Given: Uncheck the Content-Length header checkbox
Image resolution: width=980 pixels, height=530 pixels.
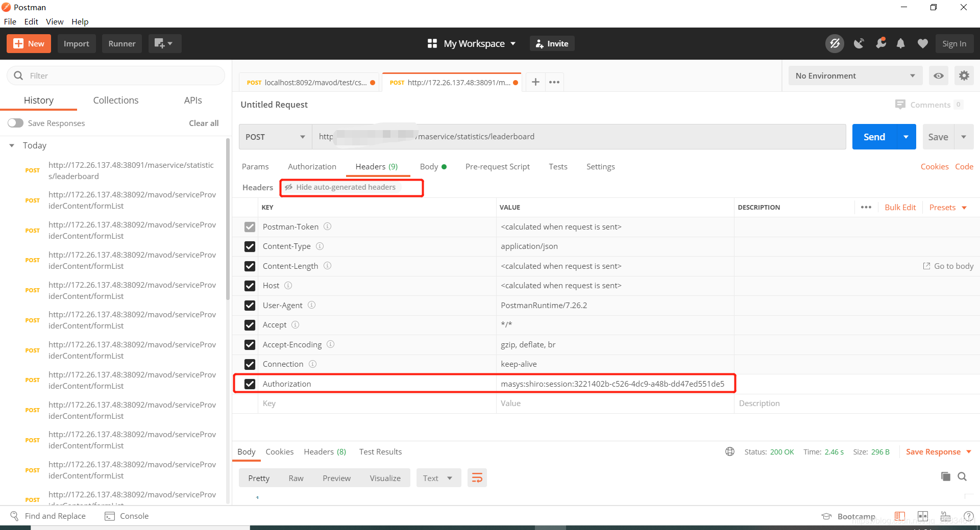Looking at the screenshot, I should coord(250,266).
